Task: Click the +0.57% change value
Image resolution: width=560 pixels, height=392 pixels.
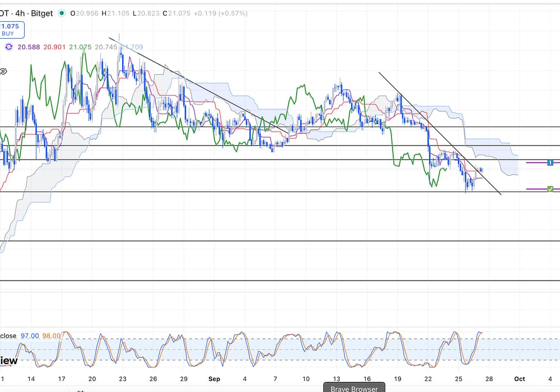Action: tap(231, 13)
